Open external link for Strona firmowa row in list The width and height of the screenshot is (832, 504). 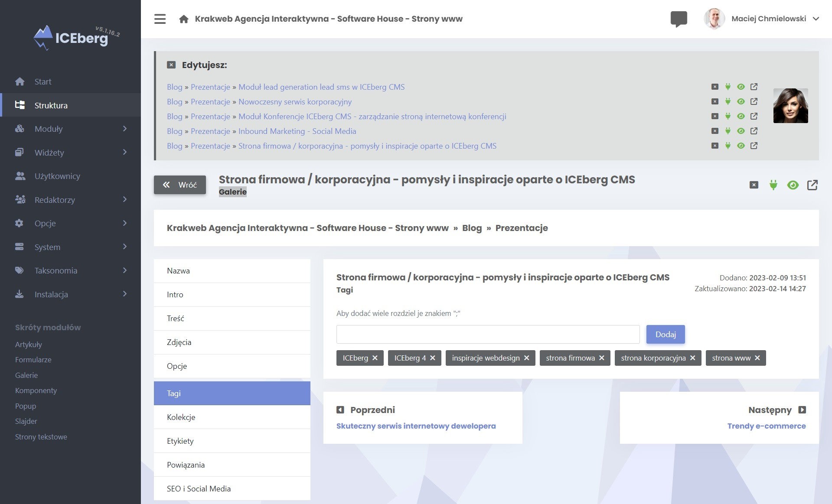coord(754,146)
